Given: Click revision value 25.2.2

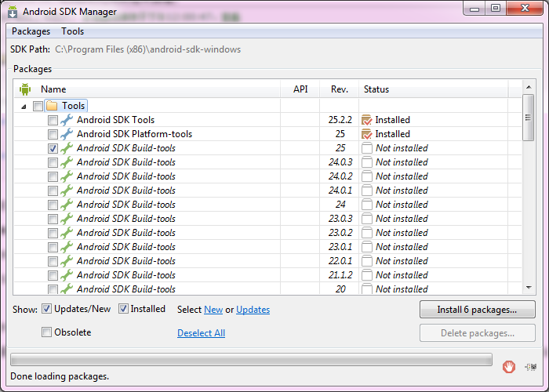Looking at the screenshot, I should (340, 120).
